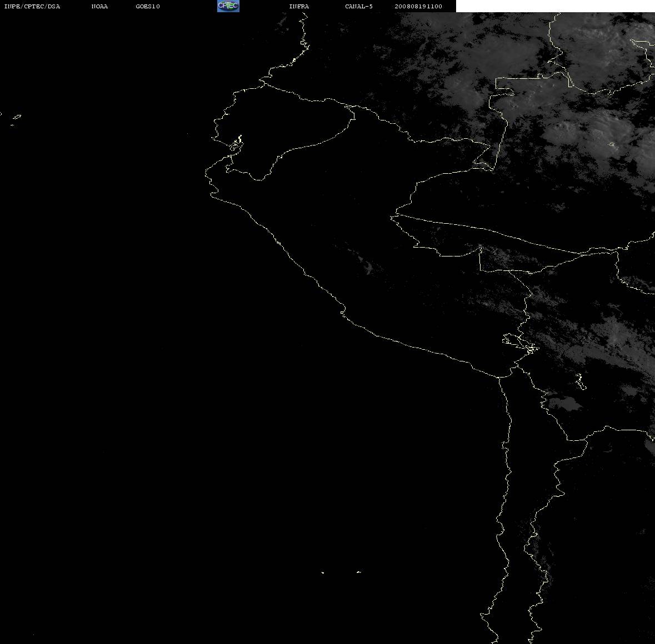Click the right small island dot off Chile
This screenshot has height=644, width=655.
[x=359, y=572]
